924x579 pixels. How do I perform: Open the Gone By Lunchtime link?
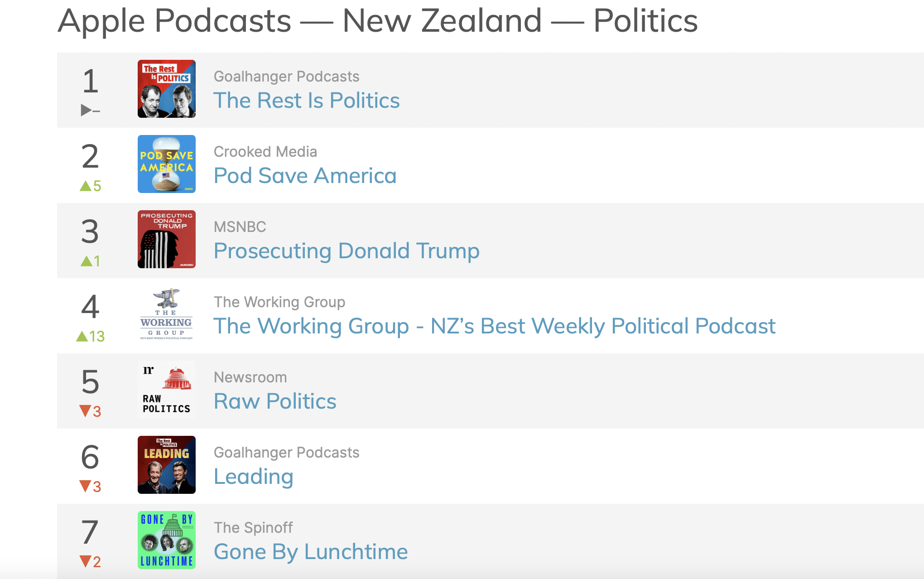pos(311,552)
